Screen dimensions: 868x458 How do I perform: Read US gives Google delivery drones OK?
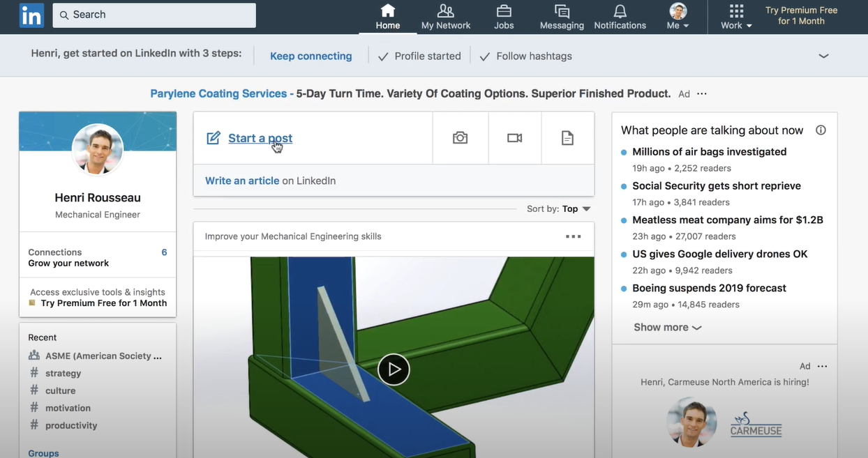(720, 254)
